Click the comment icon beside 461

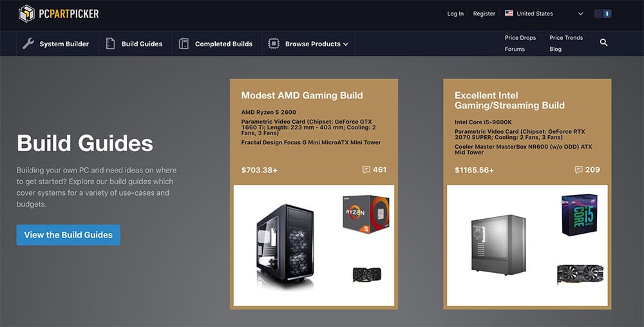[x=366, y=170]
